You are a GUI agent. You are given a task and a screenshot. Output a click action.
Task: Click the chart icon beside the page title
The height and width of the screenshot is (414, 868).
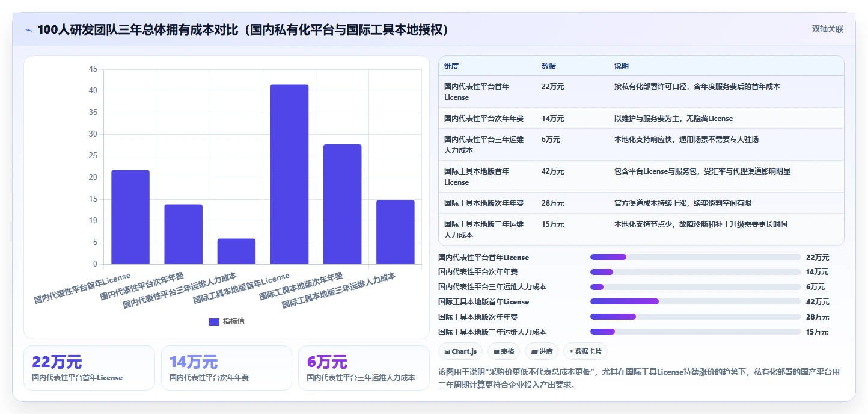pos(28,30)
